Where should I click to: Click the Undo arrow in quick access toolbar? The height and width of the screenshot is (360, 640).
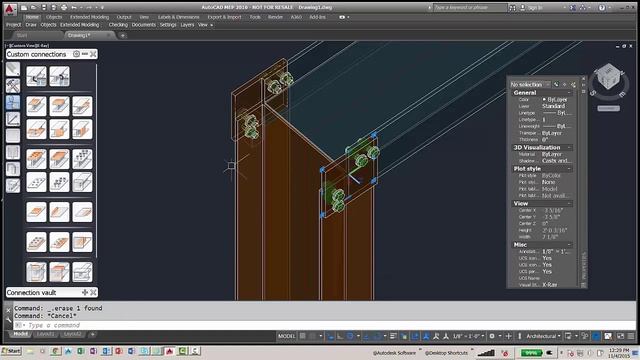[x=74, y=7]
